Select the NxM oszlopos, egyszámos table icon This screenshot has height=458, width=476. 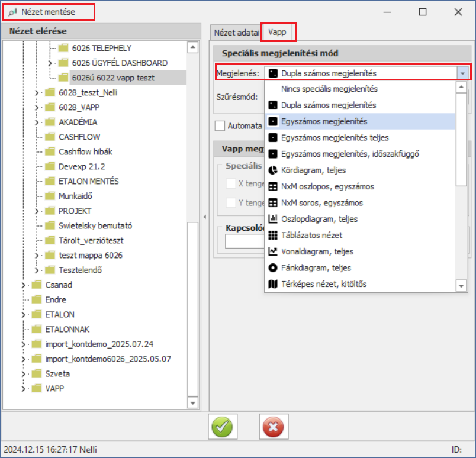coord(273,186)
